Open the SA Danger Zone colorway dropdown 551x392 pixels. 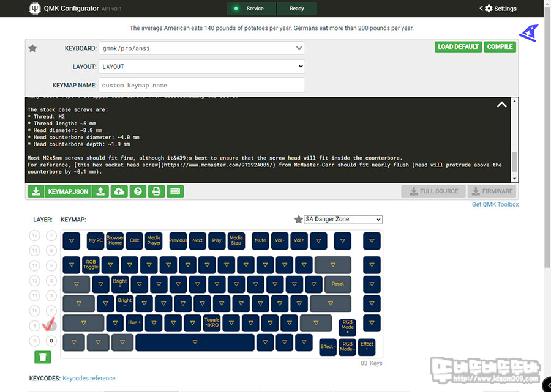343,220
